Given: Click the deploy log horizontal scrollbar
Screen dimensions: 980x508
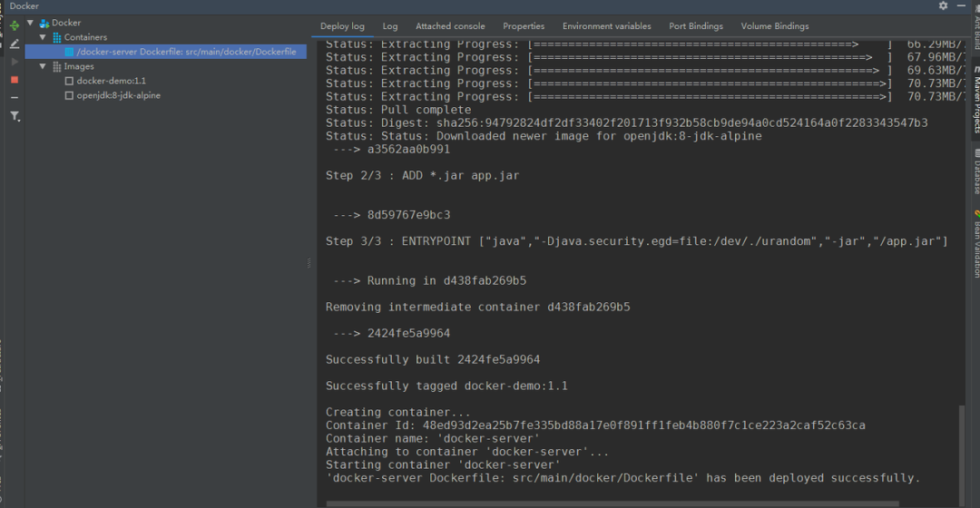Looking at the screenshot, I should click(x=612, y=503).
